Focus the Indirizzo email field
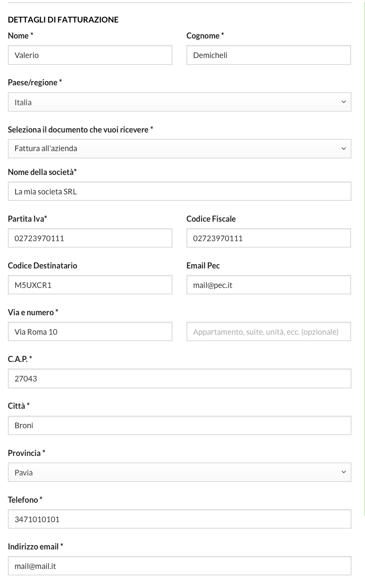 179,566
